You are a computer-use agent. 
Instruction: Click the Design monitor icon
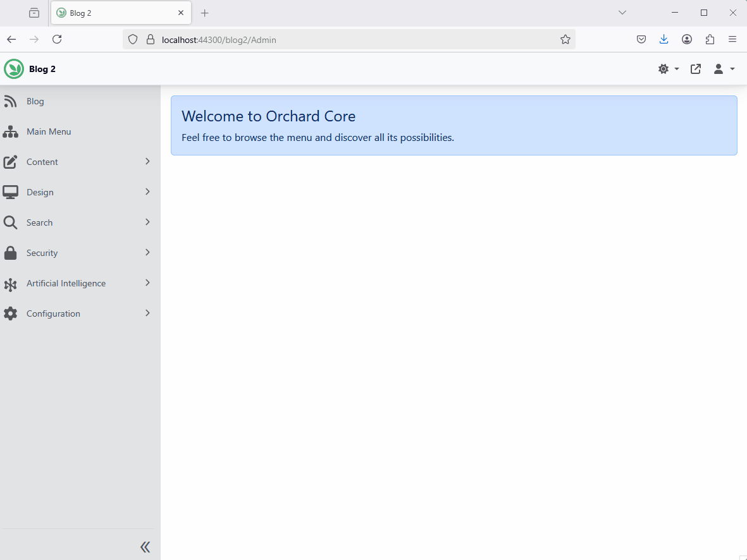(x=11, y=192)
